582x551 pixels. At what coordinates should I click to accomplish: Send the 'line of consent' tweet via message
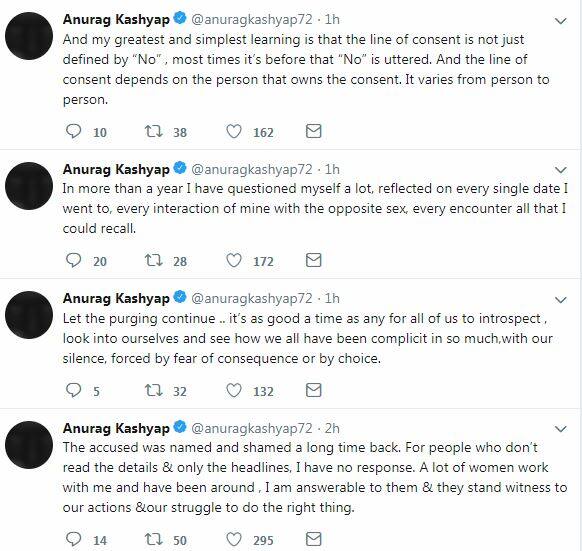point(313,131)
